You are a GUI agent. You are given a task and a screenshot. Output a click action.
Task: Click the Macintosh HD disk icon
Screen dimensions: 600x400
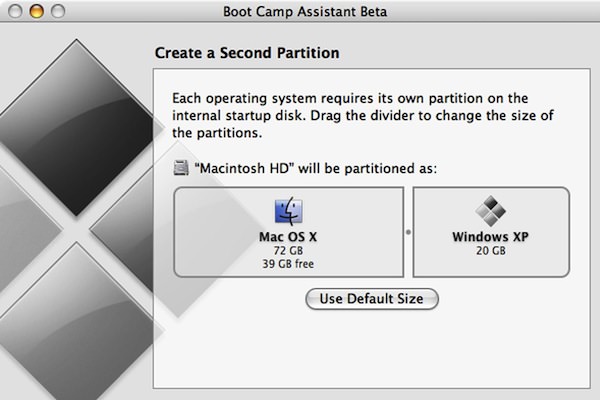[181, 168]
